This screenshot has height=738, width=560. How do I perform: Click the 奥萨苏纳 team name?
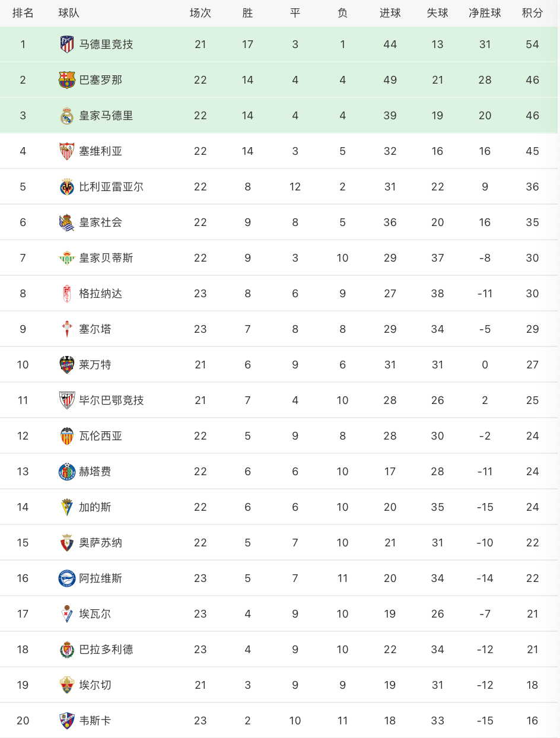[x=101, y=543]
